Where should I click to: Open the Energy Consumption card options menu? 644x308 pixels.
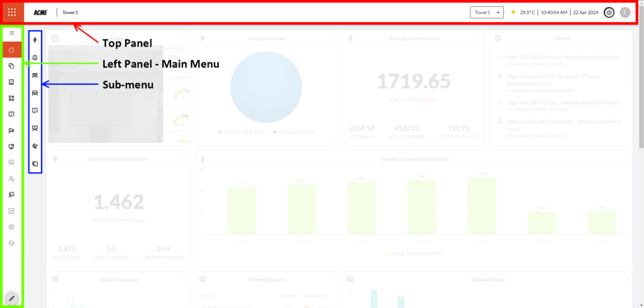(x=482, y=38)
